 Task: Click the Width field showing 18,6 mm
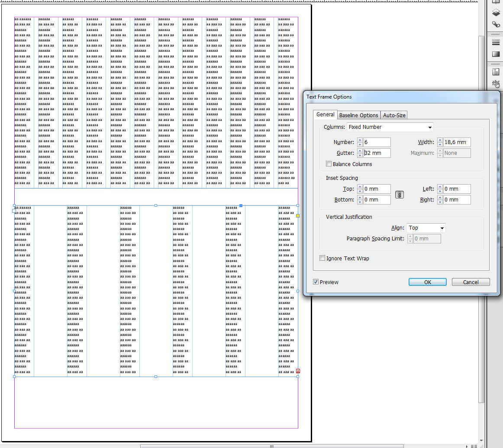coord(457,142)
